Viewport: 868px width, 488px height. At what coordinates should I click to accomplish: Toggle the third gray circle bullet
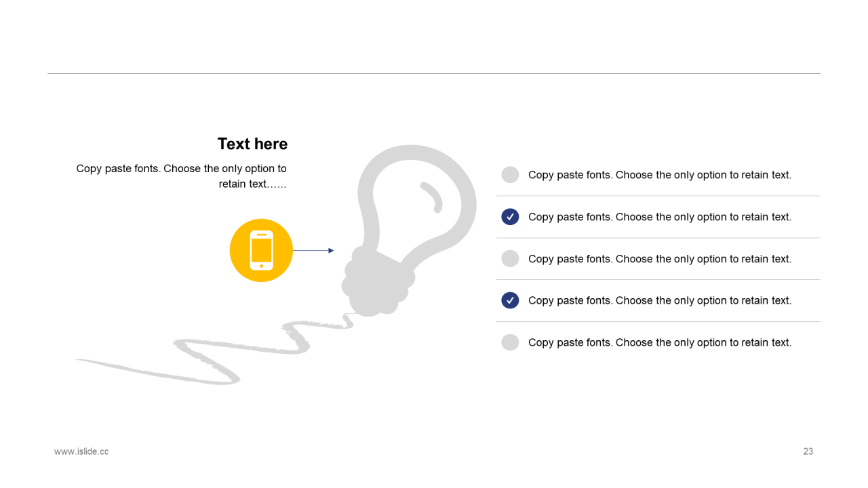510,258
